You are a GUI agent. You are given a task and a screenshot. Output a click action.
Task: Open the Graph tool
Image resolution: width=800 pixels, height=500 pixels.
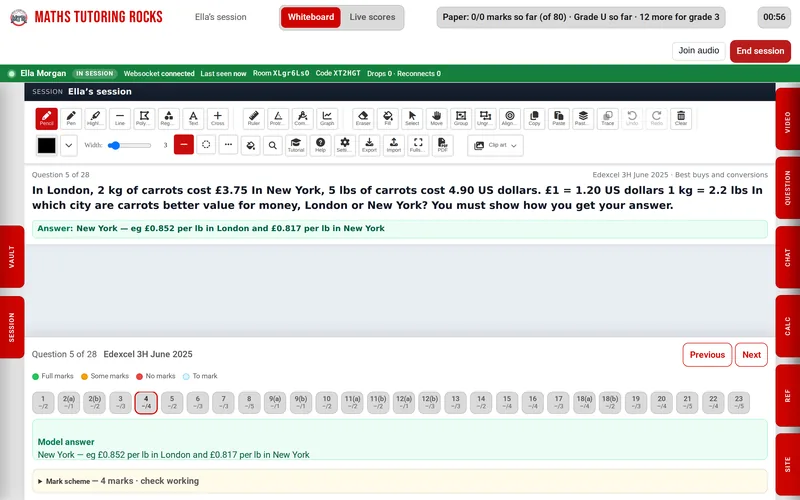pos(327,118)
